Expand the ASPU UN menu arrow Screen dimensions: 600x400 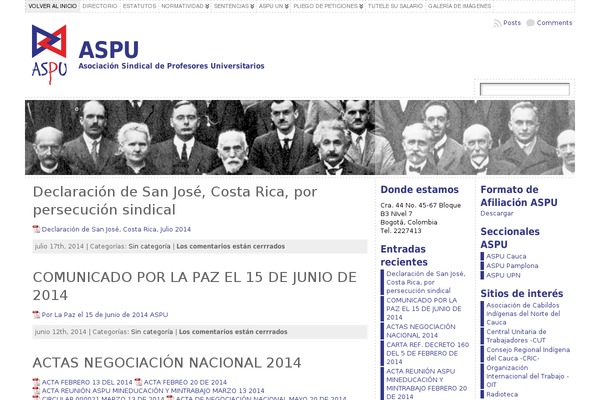click(287, 7)
